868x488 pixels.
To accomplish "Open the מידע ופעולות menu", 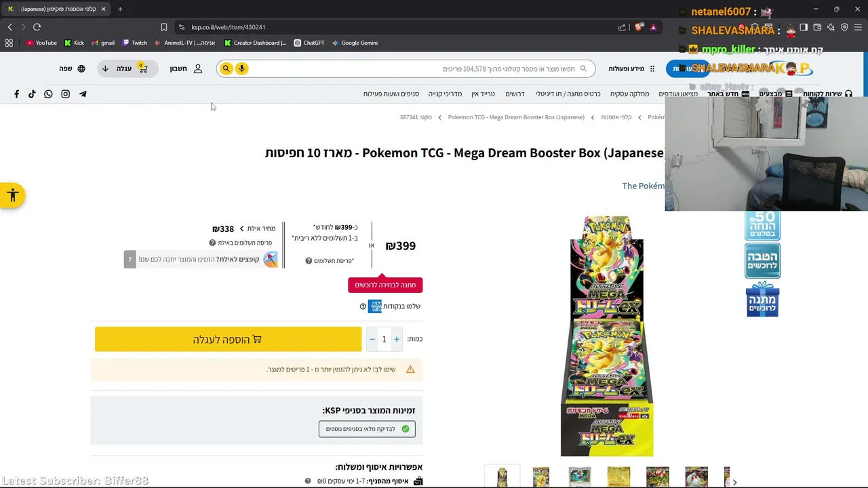I will (631, 68).
